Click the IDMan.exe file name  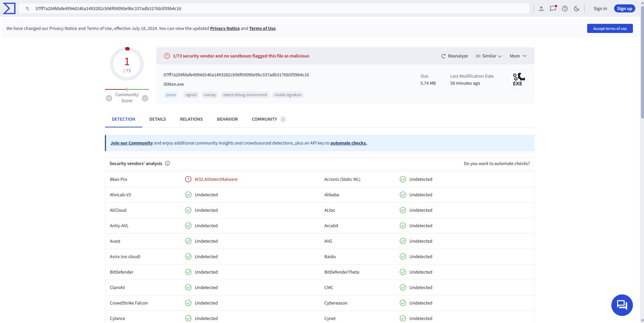pyautogui.click(x=174, y=84)
